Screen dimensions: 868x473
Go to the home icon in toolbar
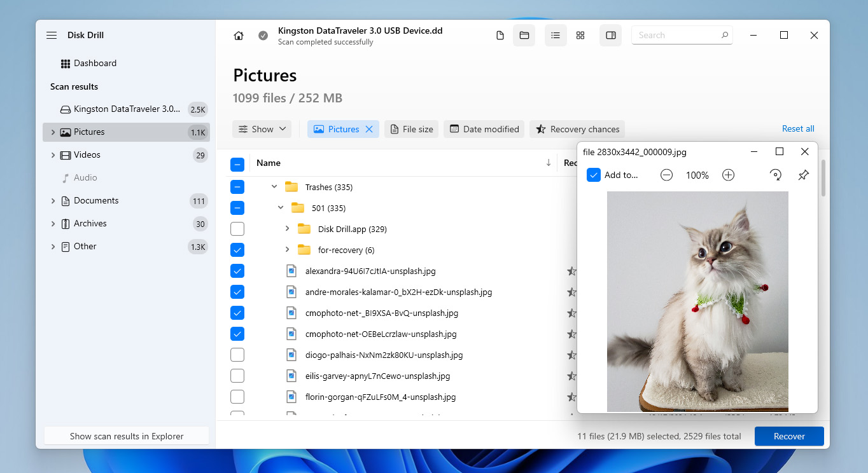click(x=239, y=36)
